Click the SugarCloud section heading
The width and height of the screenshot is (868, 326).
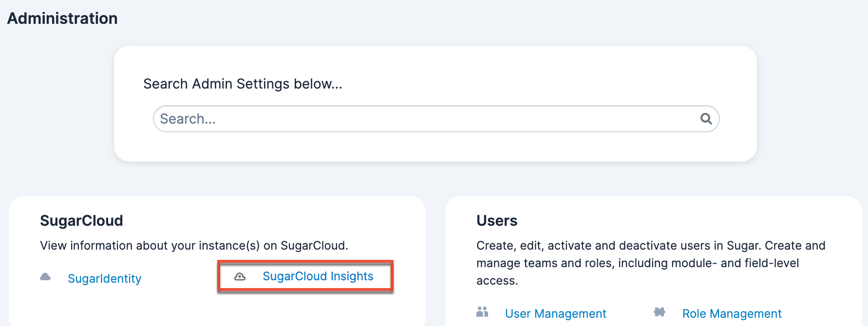click(x=81, y=220)
